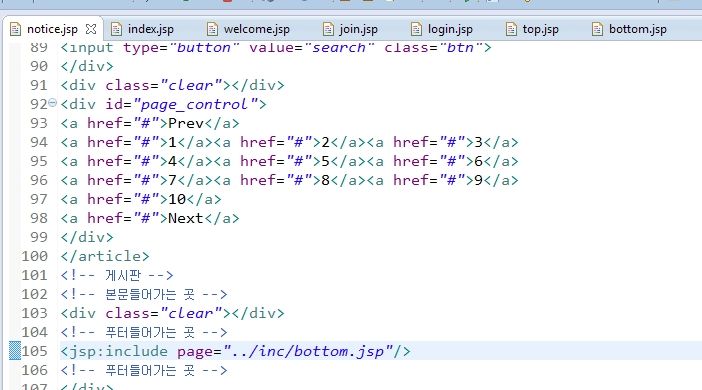This screenshot has width=702, height=390.
Task: Click the "9" anchor text on line 96
Action: point(479,180)
